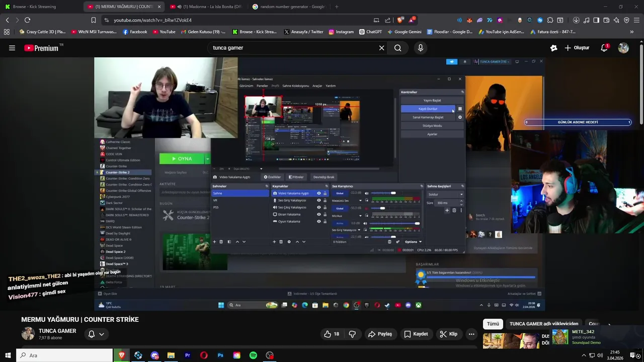
Task: Dislike the video with thumbs down
Action: (x=352, y=334)
